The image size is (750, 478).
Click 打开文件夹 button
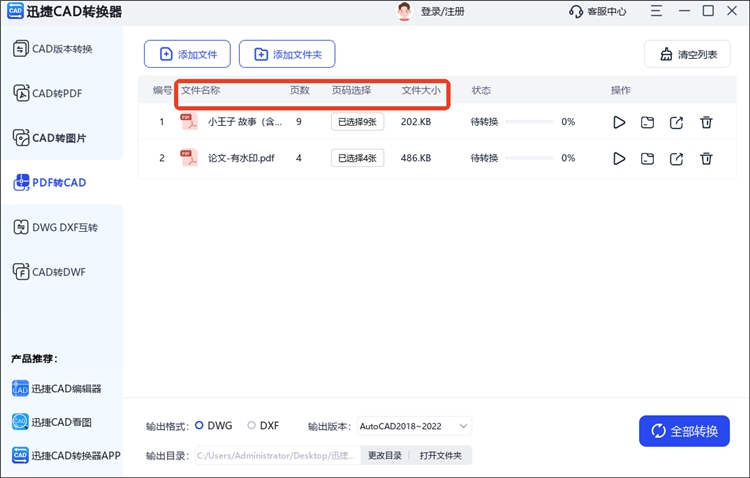[441, 456]
